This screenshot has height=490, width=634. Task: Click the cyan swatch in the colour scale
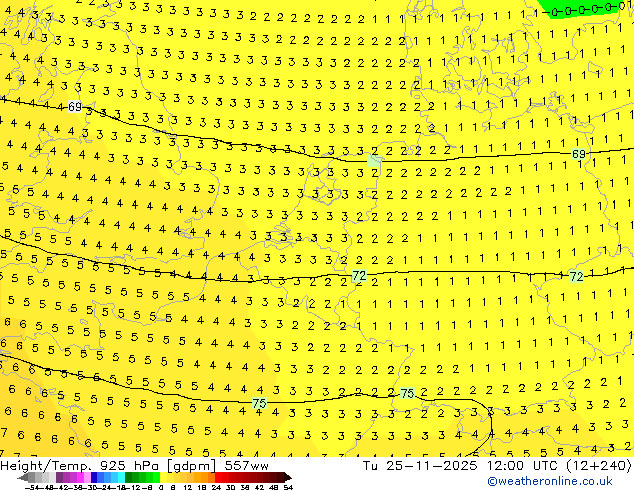[x=121, y=477]
